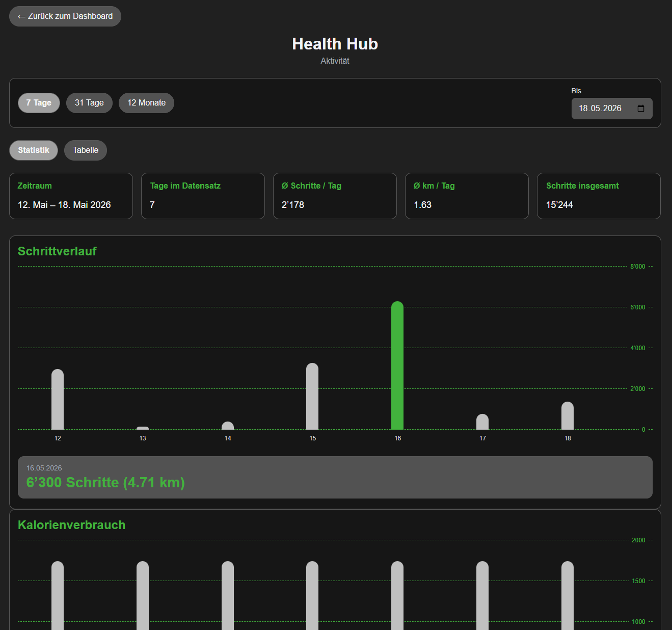Switch to the Tabelle tab
Image resolution: width=672 pixels, height=630 pixels.
click(86, 150)
